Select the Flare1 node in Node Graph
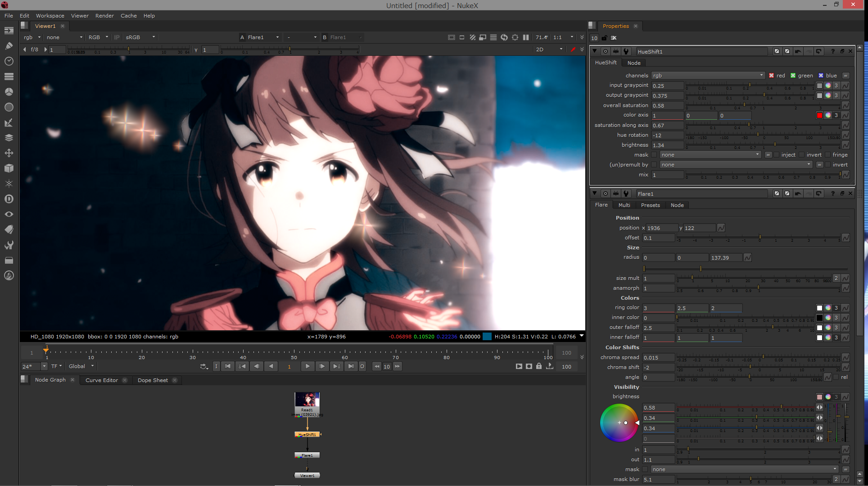 pyautogui.click(x=307, y=455)
